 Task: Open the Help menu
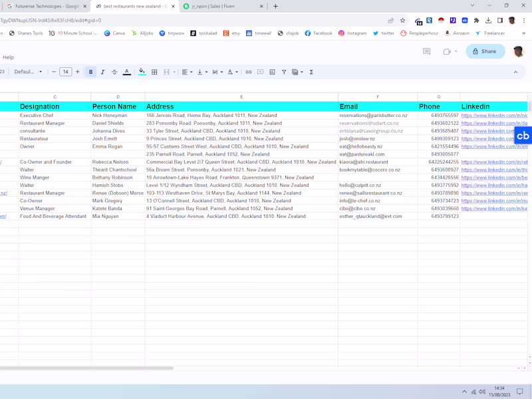8,57
